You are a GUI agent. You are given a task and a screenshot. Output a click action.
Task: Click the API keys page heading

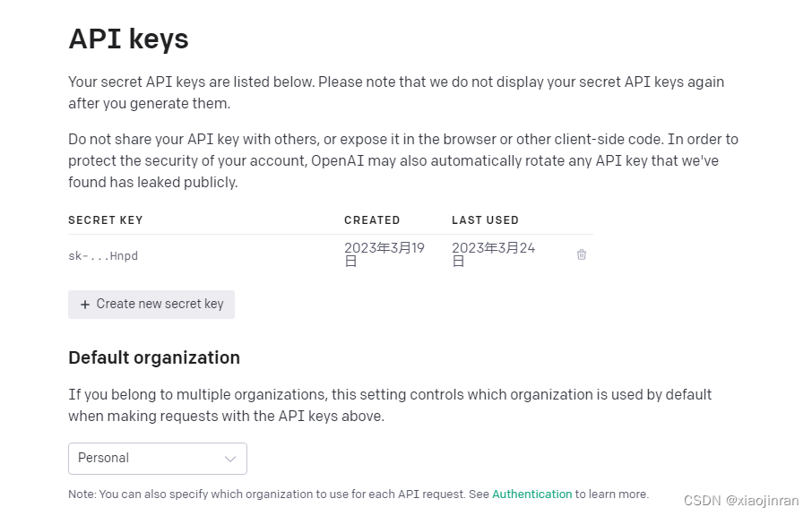click(x=128, y=39)
